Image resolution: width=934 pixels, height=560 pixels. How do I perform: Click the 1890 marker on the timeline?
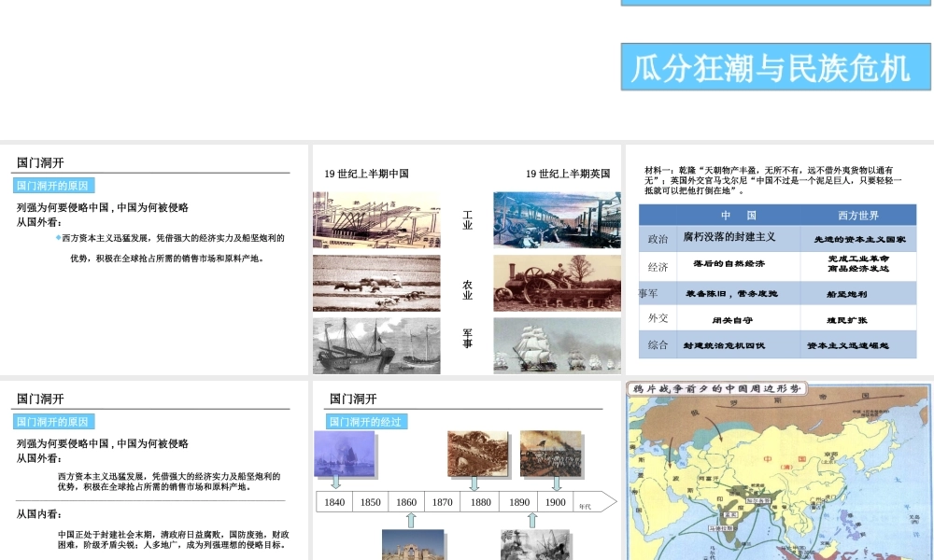pyautogui.click(x=518, y=502)
